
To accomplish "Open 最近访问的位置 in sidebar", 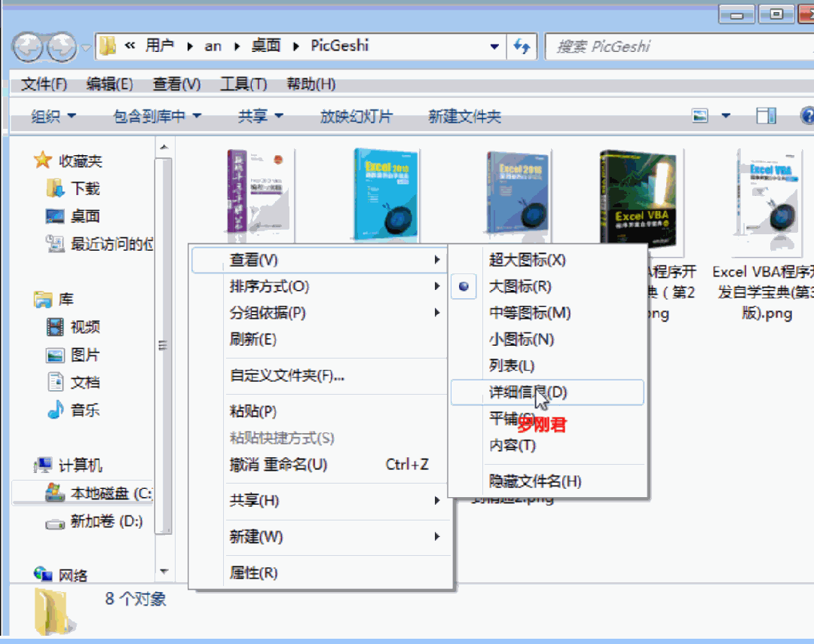I will tap(99, 243).
